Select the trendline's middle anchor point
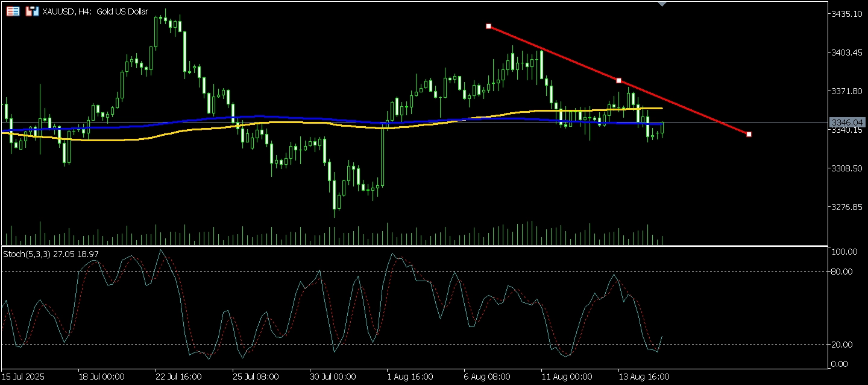Screen dimensions: 868x385 click(x=618, y=80)
